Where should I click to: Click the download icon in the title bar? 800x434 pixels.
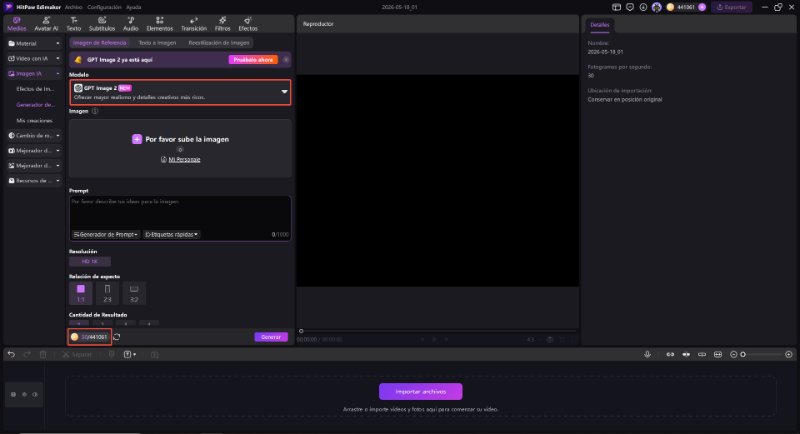643,7
